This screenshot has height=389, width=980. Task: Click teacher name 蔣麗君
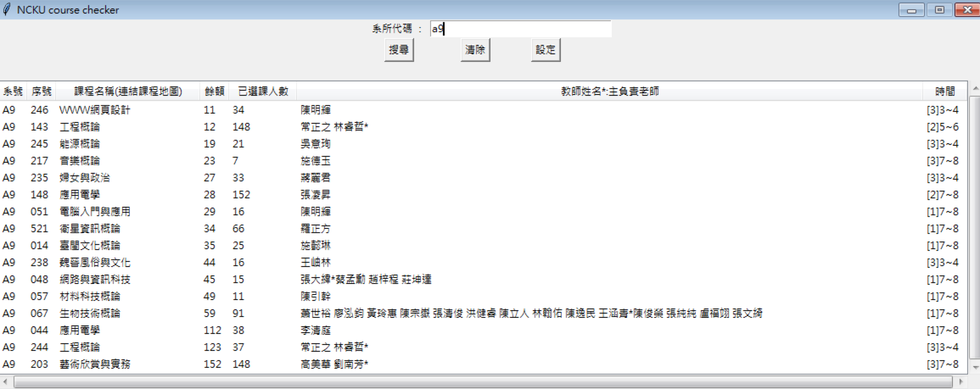click(315, 178)
